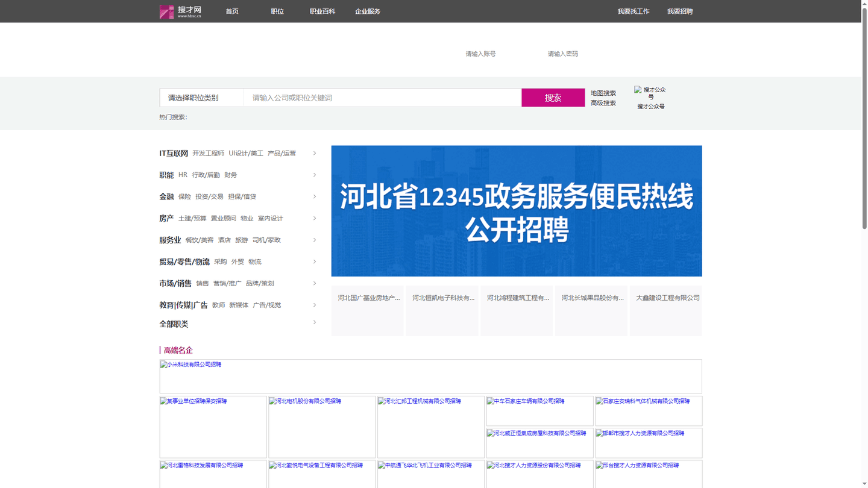Open 河北威正恒集成房屋科技有限公司招聘 image

[540, 443]
